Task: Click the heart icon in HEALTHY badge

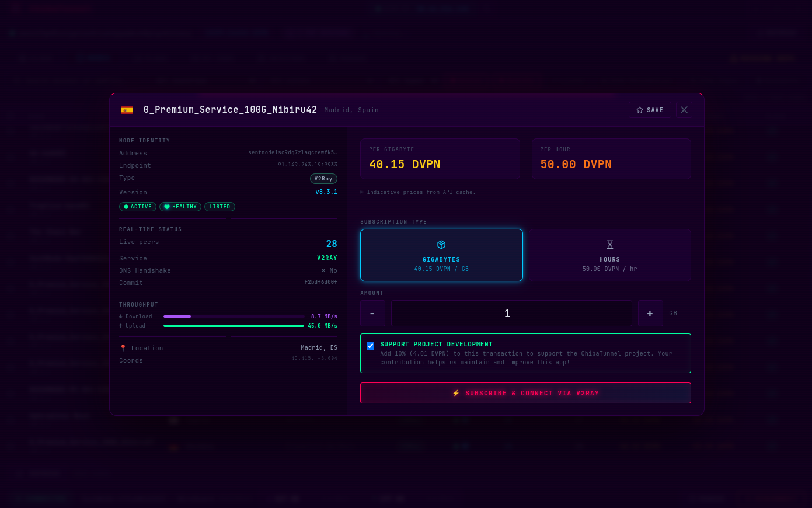Action: pos(167,207)
